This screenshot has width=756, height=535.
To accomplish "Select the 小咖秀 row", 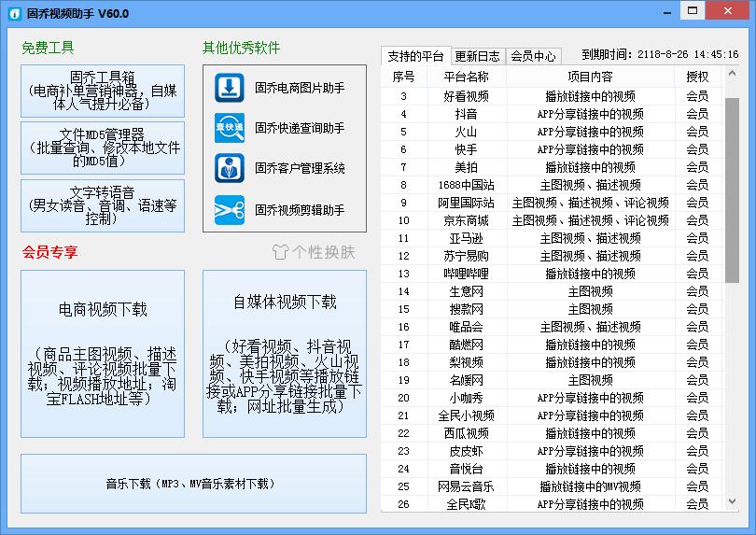I will [x=552, y=398].
